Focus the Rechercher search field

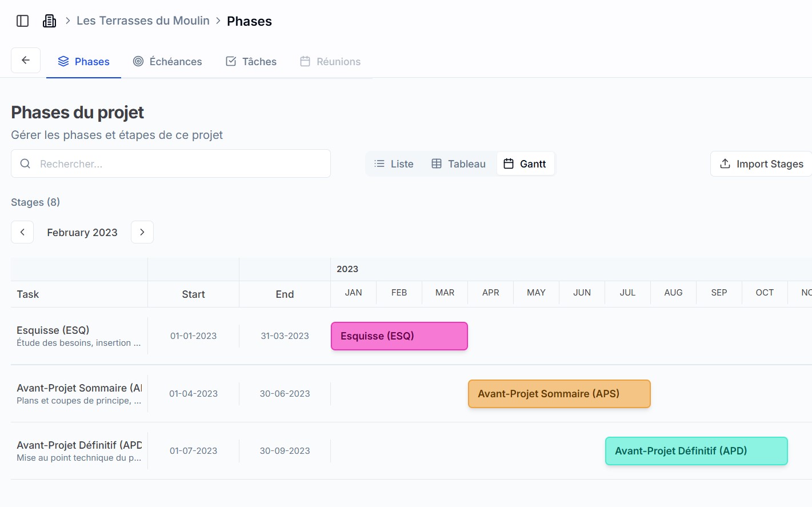[177, 164]
